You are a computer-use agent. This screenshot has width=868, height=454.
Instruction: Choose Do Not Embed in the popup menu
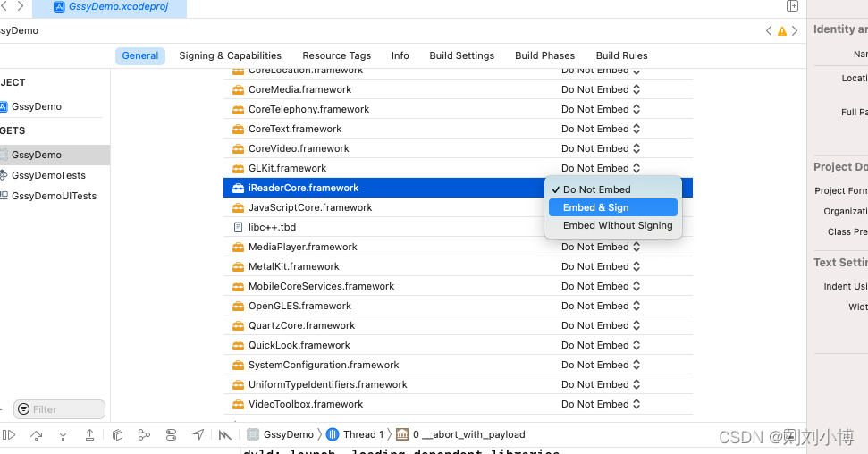[613, 189]
